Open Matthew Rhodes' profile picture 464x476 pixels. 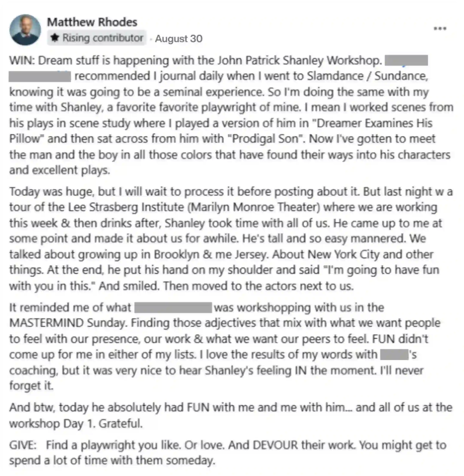click(25, 30)
